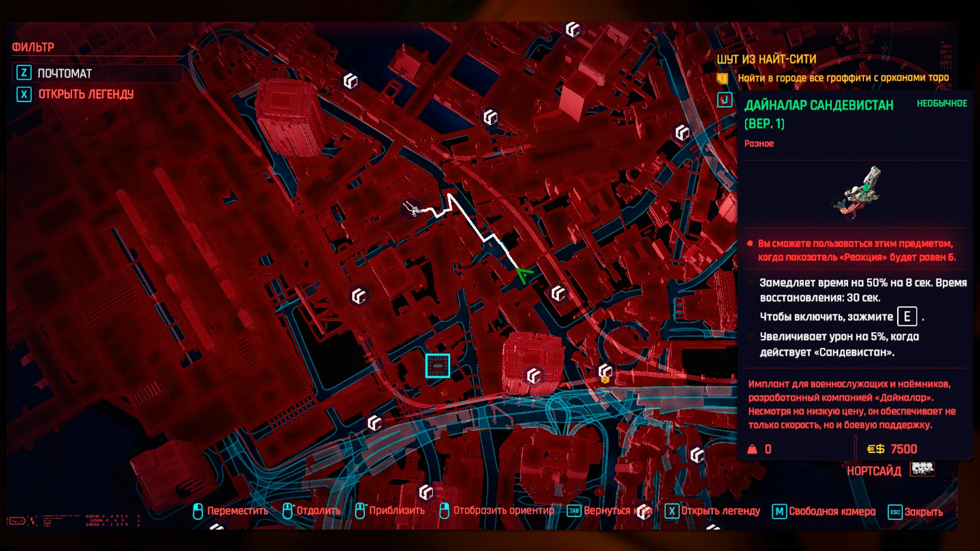The height and width of the screenshot is (551, 980).
Task: Click Открыть легенду in the bottom hints bar
Action: click(720, 511)
